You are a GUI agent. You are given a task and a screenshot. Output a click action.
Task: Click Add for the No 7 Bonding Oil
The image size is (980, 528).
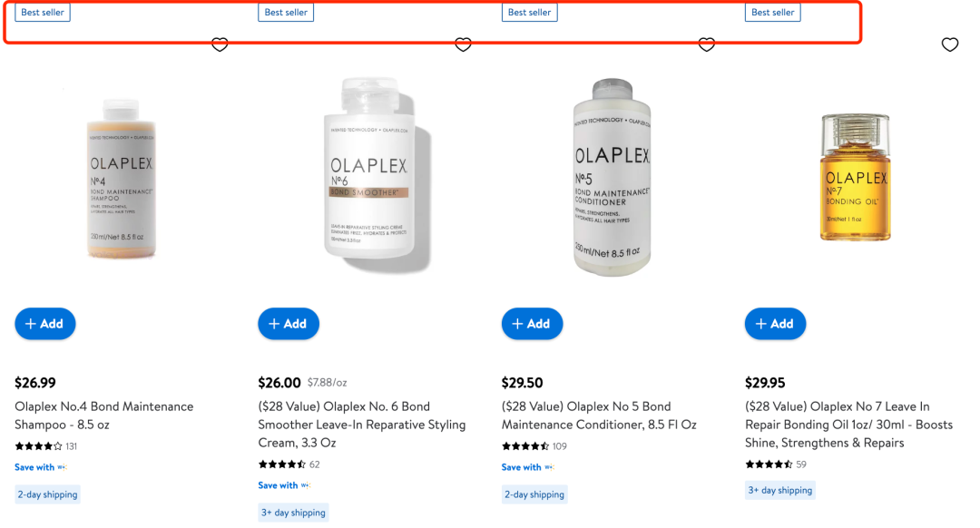point(775,324)
